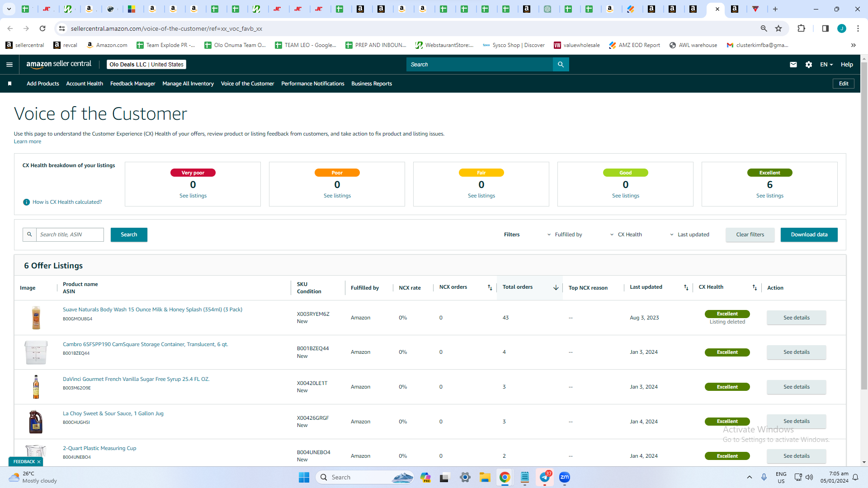See listings under Excellent

click(x=770, y=196)
